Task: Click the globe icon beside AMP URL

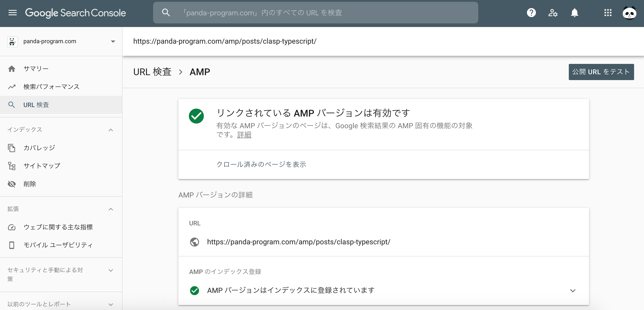Action: 195,242
